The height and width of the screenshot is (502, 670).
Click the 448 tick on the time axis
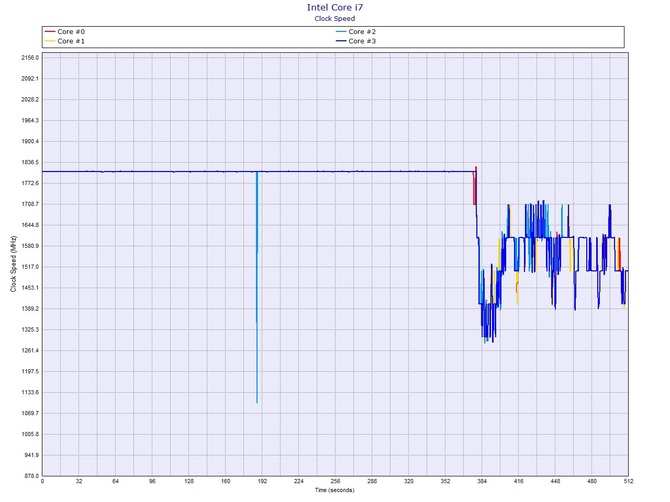(555, 481)
